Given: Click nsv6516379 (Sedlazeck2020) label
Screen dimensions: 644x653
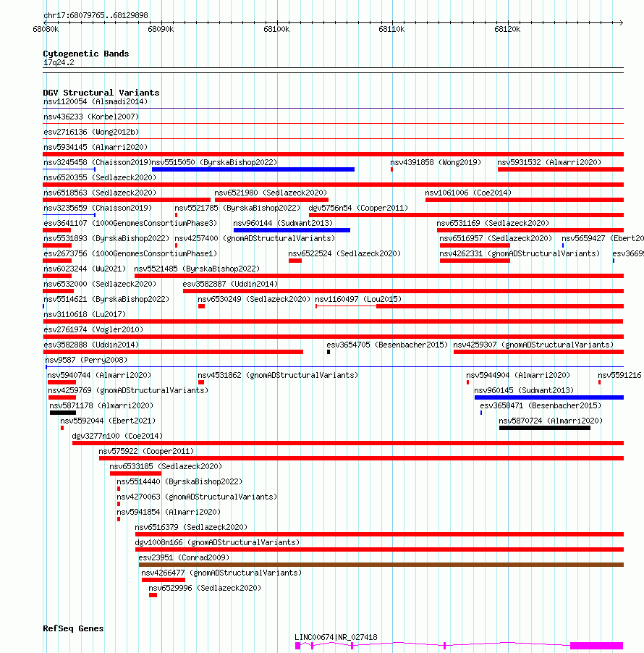Looking at the screenshot, I should coord(191,527).
